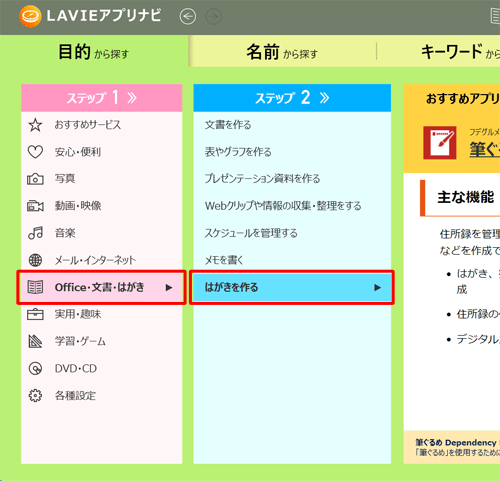Click the globe icon beside メール・インターネット

pyautogui.click(x=35, y=260)
